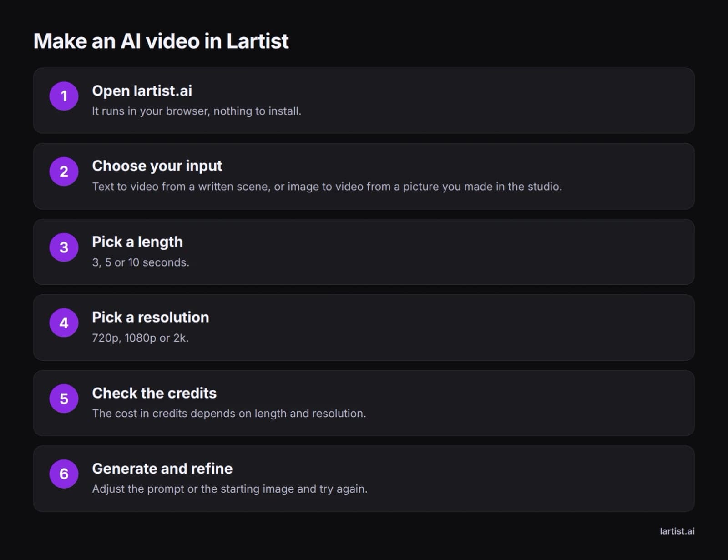Select the 'Check the credits' step title
Image resolution: width=728 pixels, height=560 pixels.
154,393
